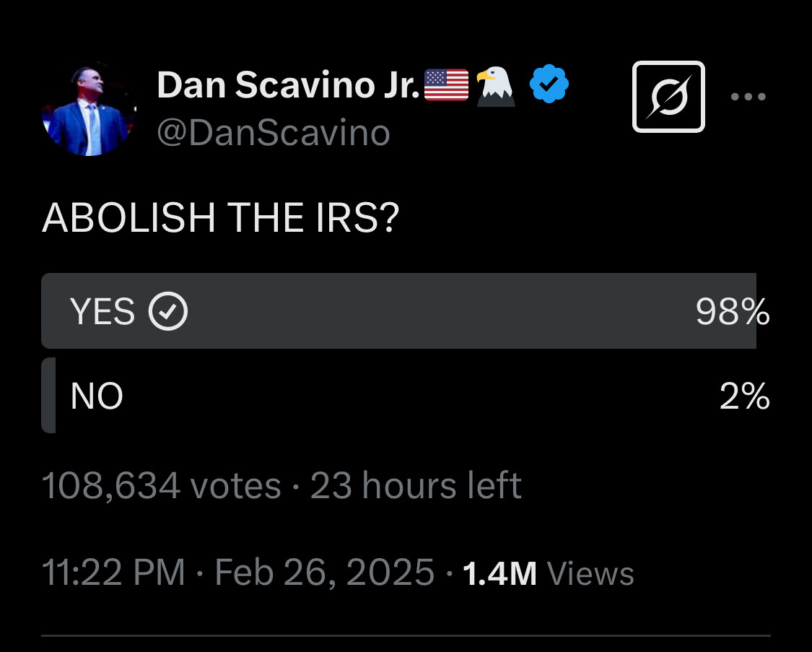Click the 98% result percentage
This screenshot has height=652, width=812.
(732, 312)
